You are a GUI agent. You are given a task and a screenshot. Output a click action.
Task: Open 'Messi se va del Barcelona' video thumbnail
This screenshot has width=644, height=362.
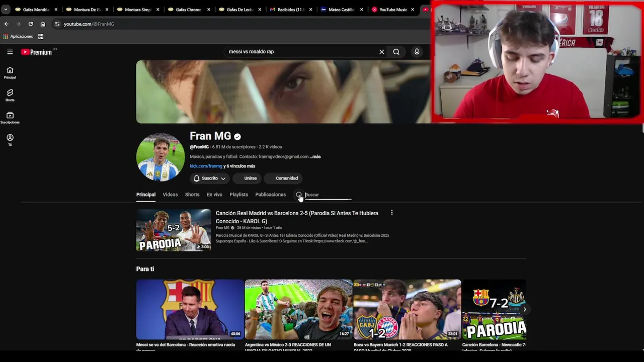click(190, 309)
